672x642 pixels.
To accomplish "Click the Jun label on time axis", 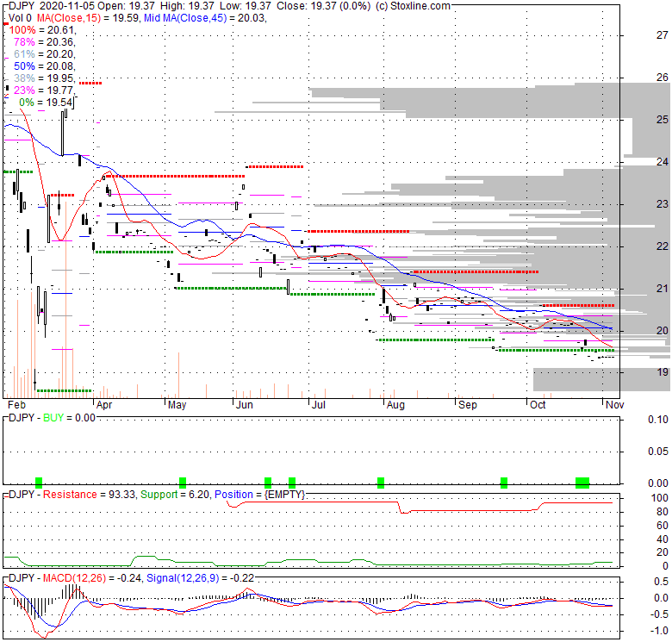I will (x=245, y=405).
